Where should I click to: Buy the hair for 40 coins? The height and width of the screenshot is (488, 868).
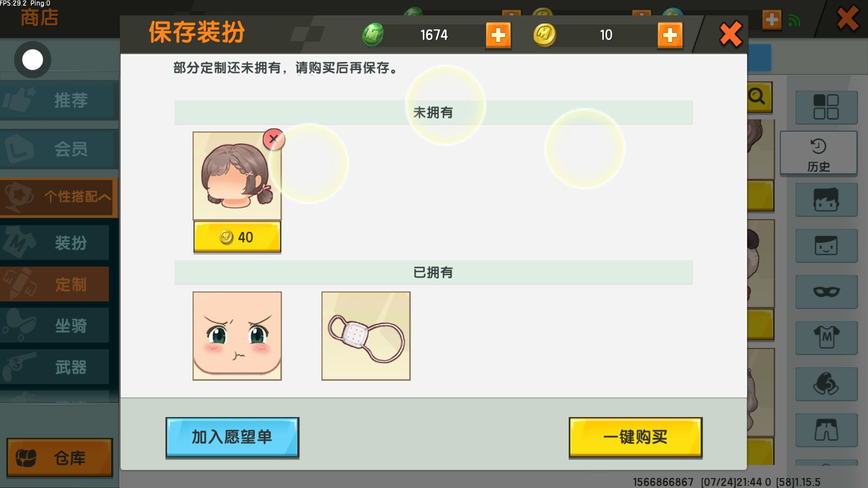[x=237, y=237]
